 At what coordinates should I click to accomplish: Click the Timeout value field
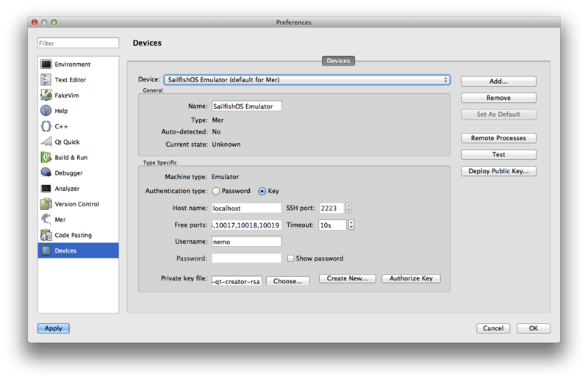click(x=333, y=225)
